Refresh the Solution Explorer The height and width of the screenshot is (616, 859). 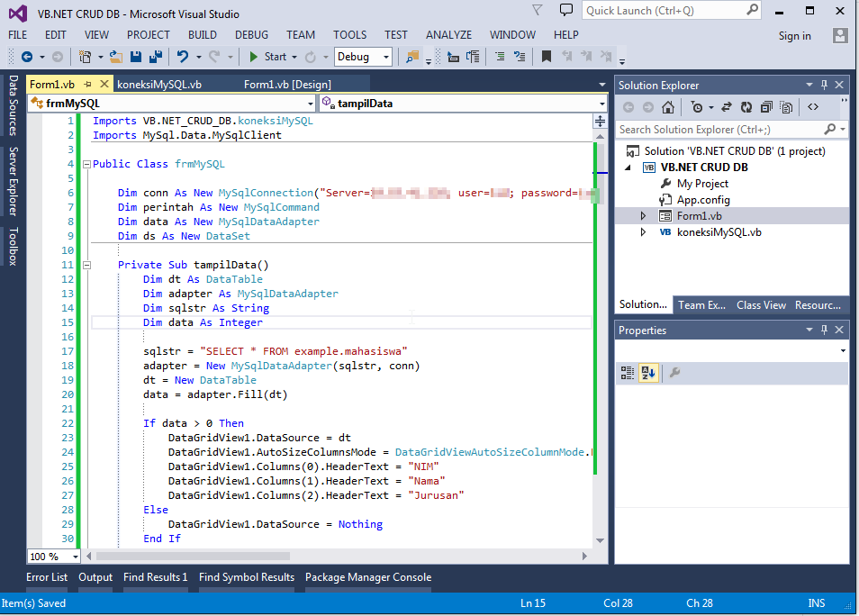click(746, 107)
